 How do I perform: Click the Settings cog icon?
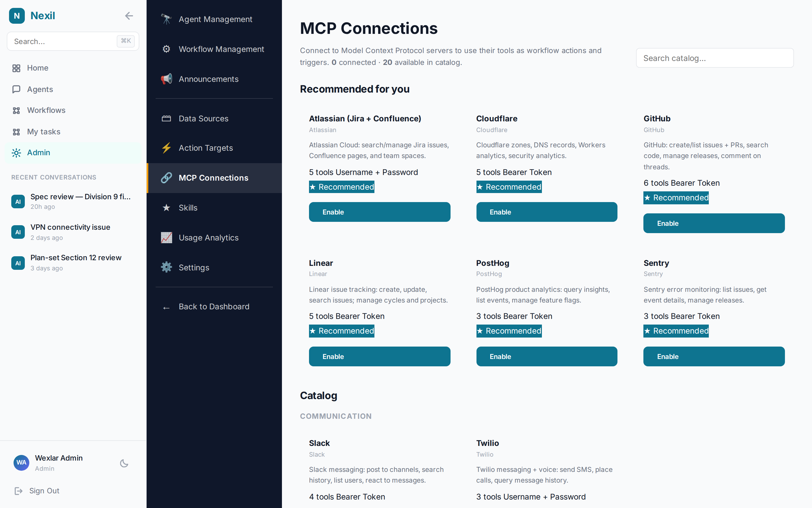point(166,268)
